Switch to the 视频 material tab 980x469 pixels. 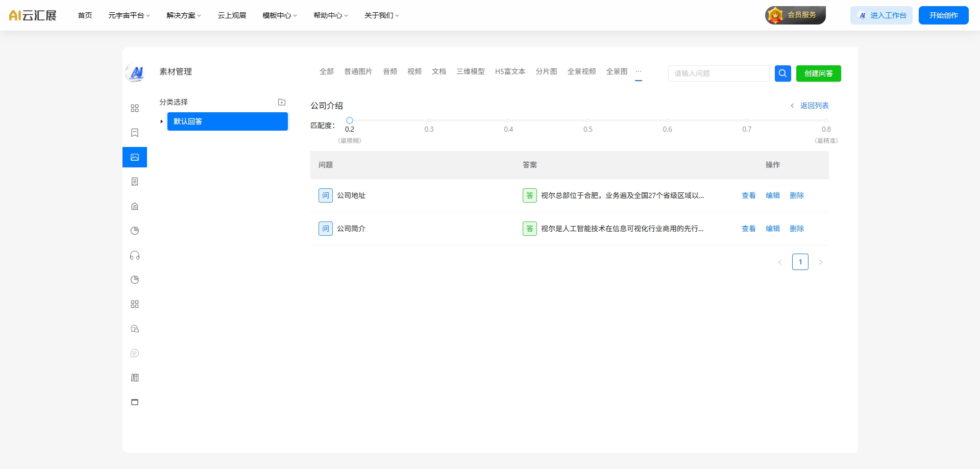[414, 71]
